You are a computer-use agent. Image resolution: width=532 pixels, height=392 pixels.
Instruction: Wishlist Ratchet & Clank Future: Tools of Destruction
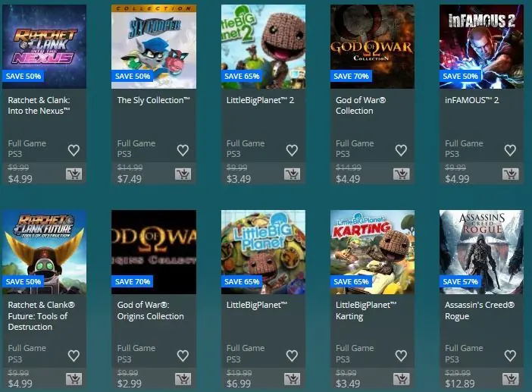[74, 356]
